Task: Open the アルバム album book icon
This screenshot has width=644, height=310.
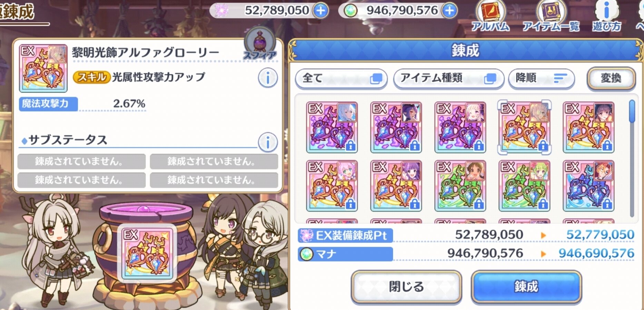Action: tap(490, 16)
